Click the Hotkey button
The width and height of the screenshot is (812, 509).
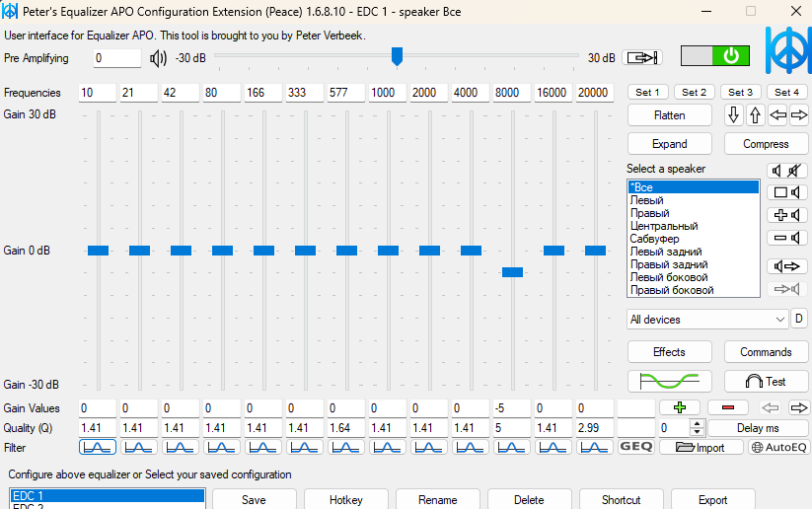point(346,500)
